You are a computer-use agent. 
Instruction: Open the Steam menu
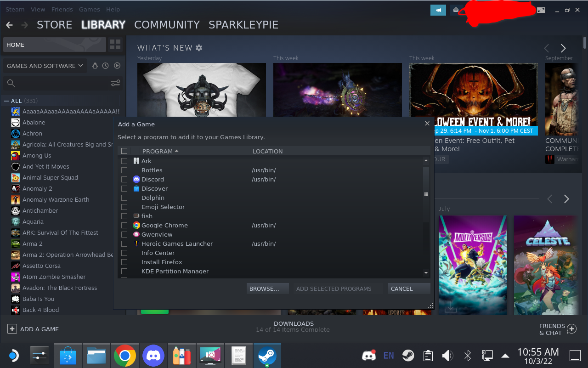point(15,9)
